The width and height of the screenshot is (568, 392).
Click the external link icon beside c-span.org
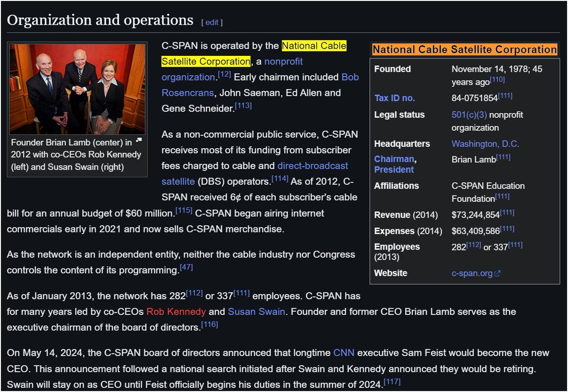pyautogui.click(x=497, y=274)
